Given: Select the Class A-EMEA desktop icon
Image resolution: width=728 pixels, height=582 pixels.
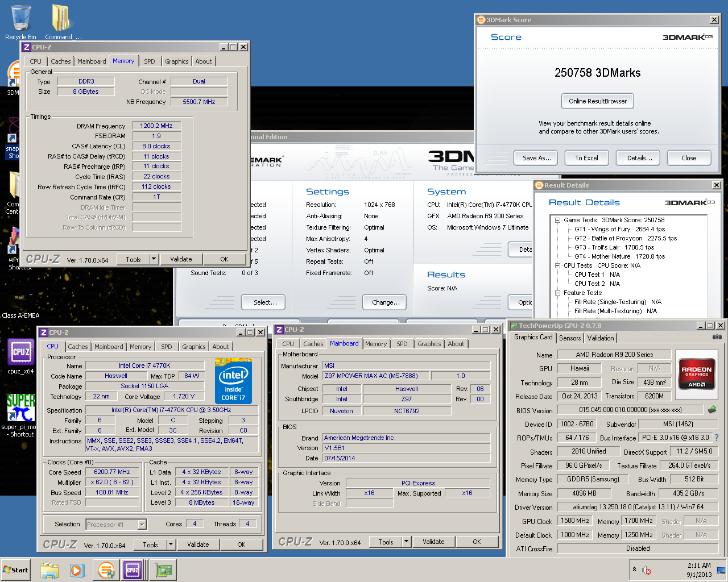Looking at the screenshot, I should [20, 304].
